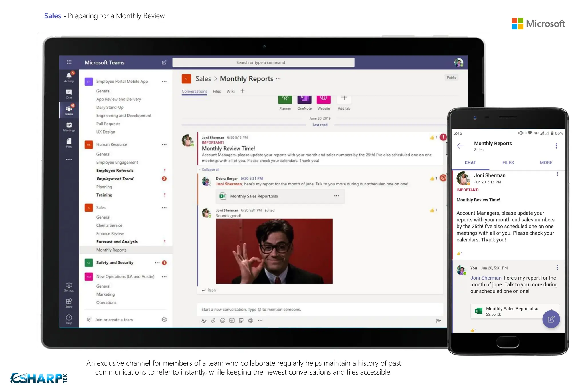586x392 pixels.
Task: Open New Operations team options ellipsis
Action: pyautogui.click(x=164, y=277)
